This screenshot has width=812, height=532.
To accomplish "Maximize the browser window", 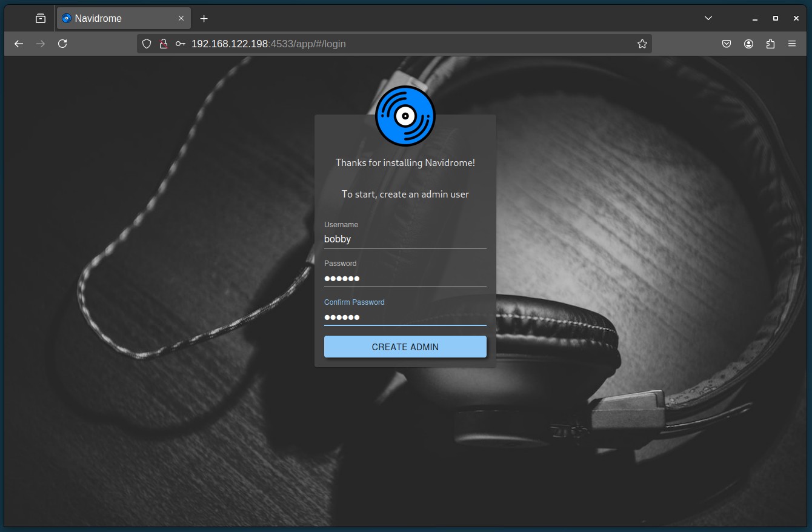I will tap(776, 18).
